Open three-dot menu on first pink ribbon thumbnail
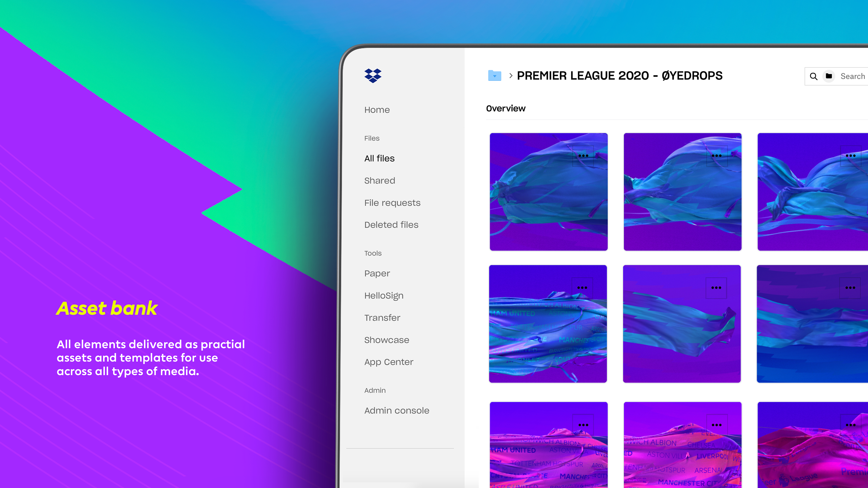Viewport: 868px width, 488px height. 583,425
